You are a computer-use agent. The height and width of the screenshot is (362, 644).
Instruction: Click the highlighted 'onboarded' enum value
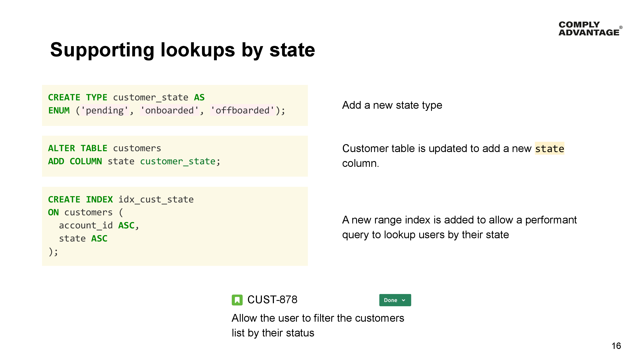click(x=170, y=110)
